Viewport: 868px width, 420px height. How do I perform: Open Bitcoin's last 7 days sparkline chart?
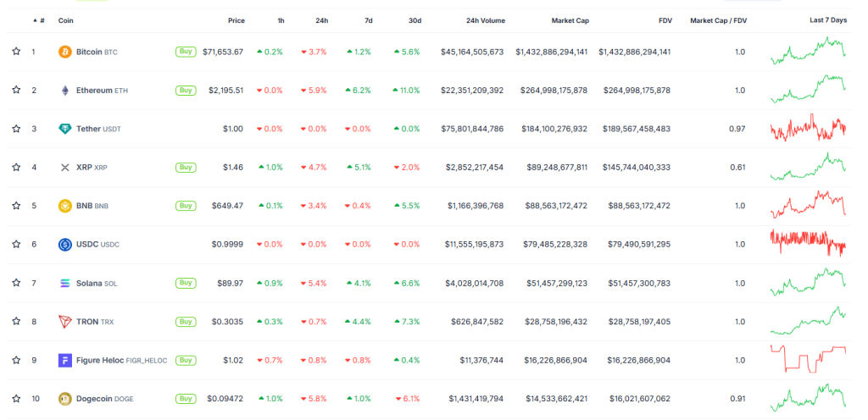click(808, 52)
